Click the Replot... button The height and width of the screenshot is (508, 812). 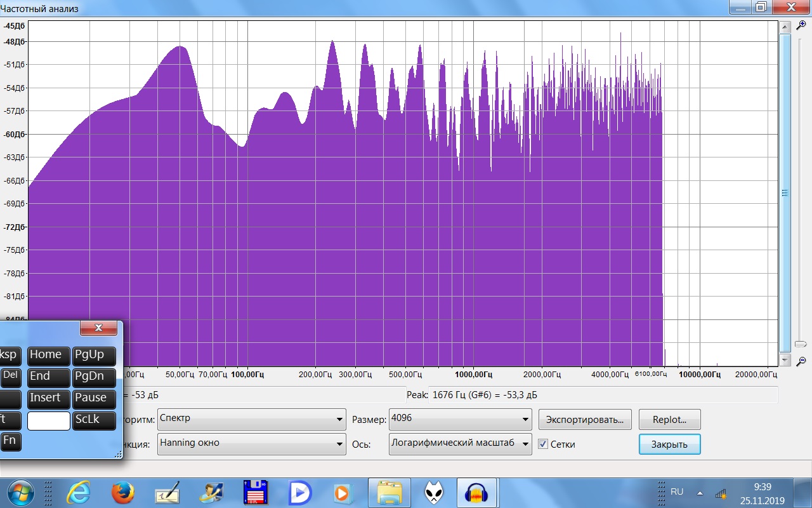point(669,420)
